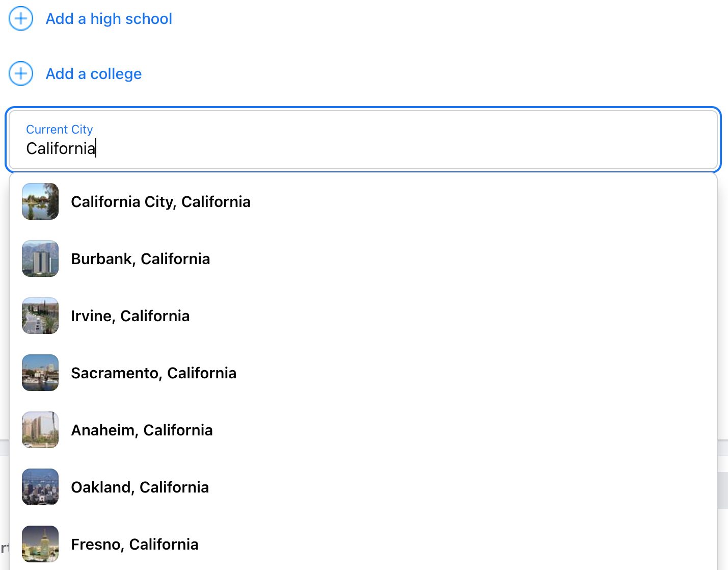This screenshot has width=728, height=570.
Task: Click the plus icon beside Add a high school
Action: (21, 19)
